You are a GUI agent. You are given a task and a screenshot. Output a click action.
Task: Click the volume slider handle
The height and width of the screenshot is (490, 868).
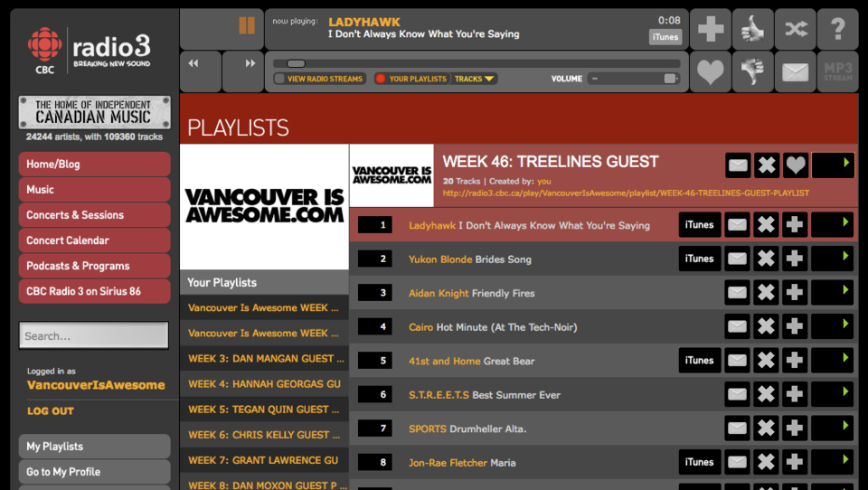pyautogui.click(x=670, y=79)
